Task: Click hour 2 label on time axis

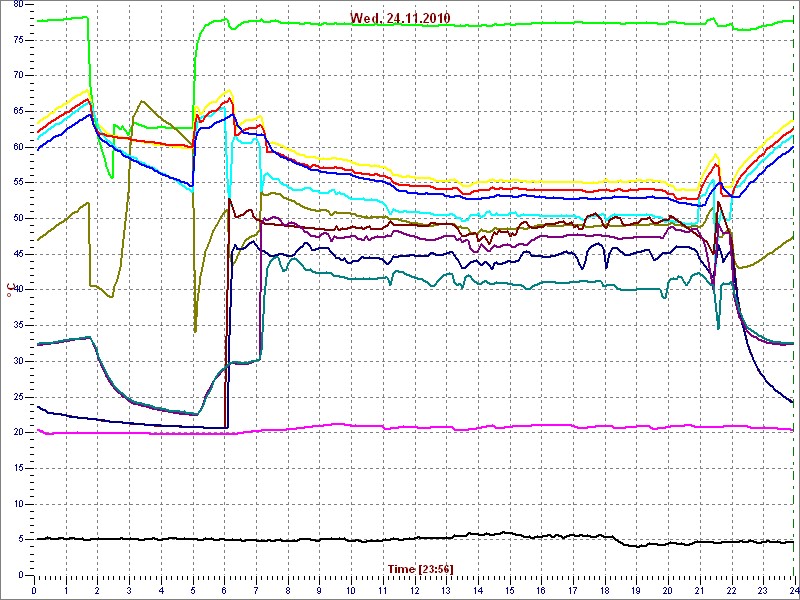Action: (x=97, y=590)
